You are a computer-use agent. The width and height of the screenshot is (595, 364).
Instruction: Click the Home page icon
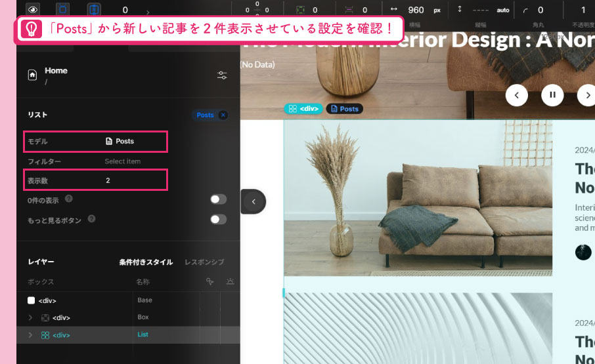(x=33, y=75)
